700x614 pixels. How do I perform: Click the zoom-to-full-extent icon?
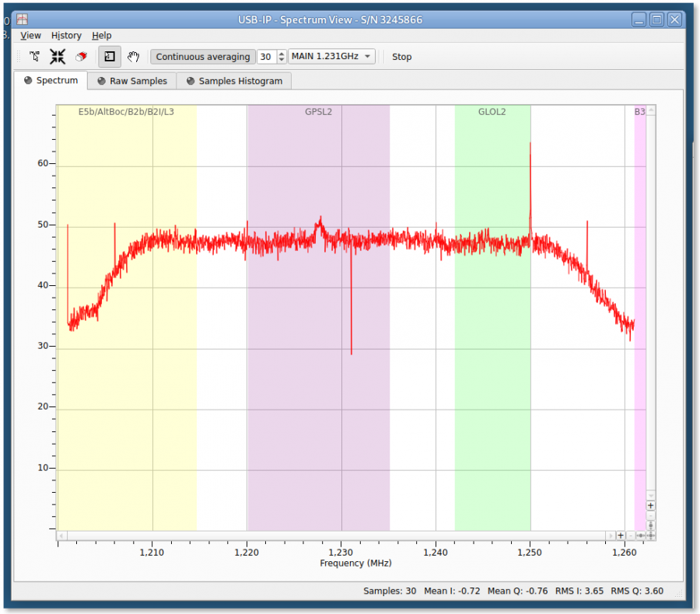[57, 57]
